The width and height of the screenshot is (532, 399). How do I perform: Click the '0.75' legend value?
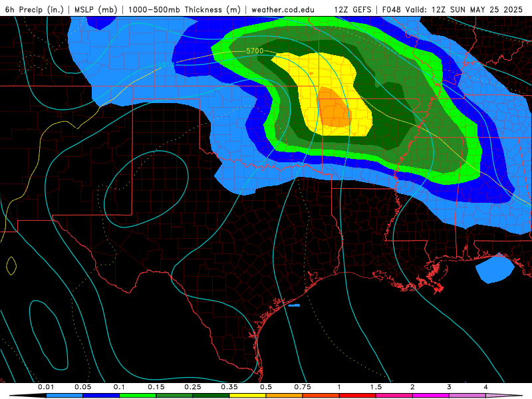[303, 387]
